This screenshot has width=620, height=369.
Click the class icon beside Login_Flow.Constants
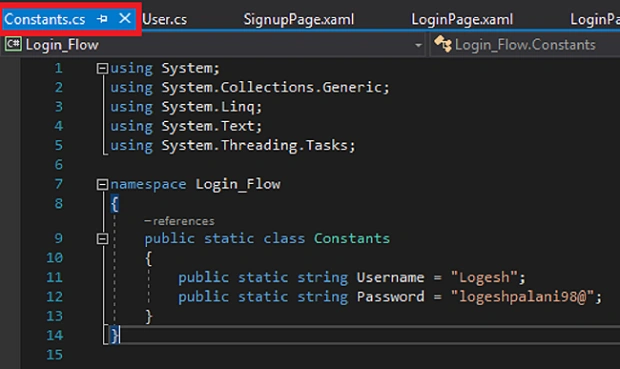click(443, 44)
